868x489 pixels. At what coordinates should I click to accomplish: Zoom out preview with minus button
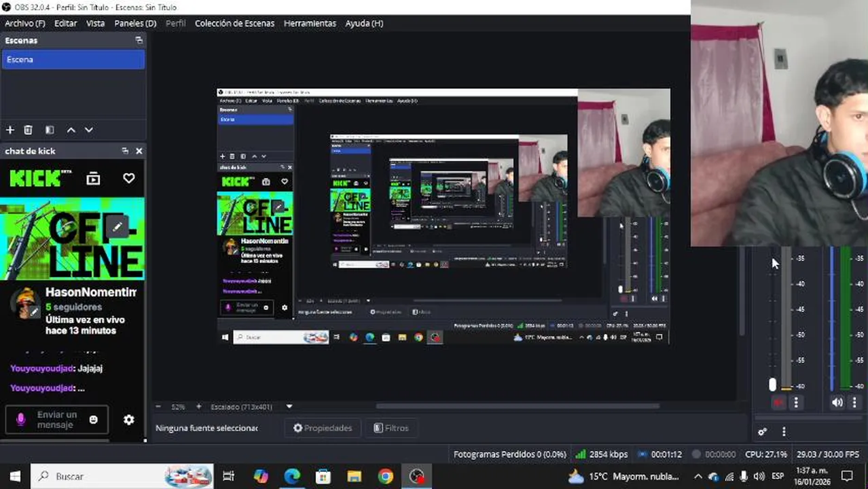[x=158, y=407]
